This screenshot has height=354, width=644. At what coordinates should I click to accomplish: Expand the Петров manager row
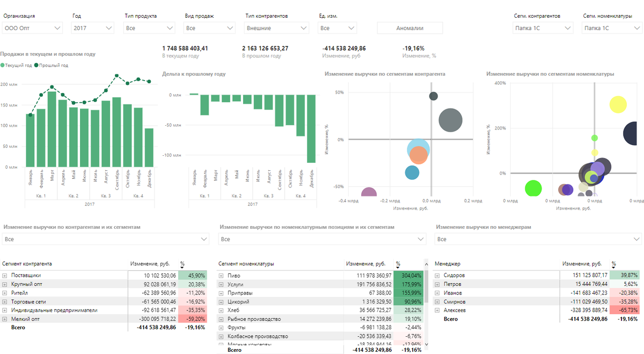(438, 284)
